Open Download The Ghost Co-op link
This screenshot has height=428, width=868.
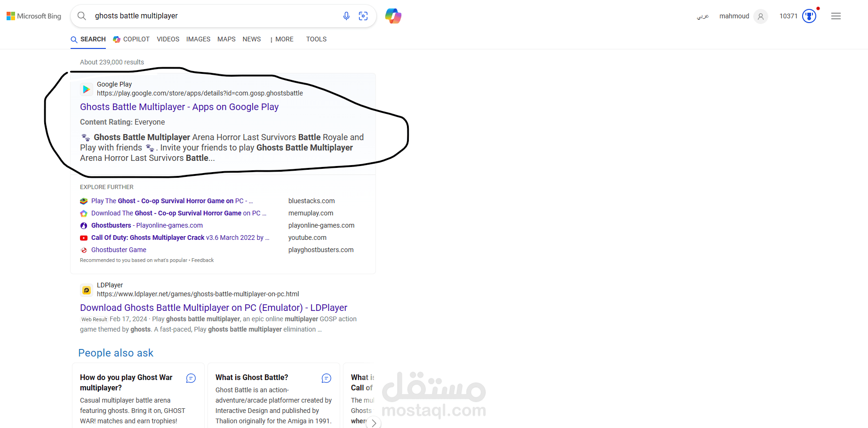(179, 213)
